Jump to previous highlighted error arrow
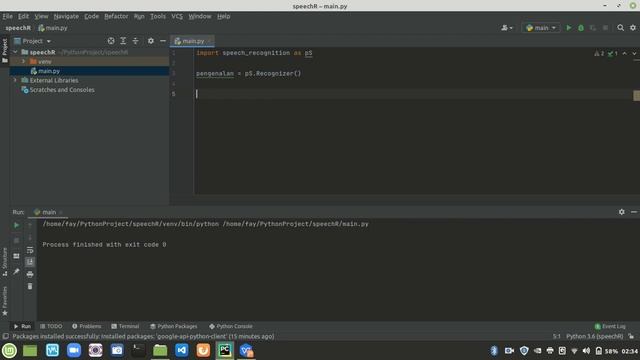The image size is (640, 360). (x=624, y=53)
